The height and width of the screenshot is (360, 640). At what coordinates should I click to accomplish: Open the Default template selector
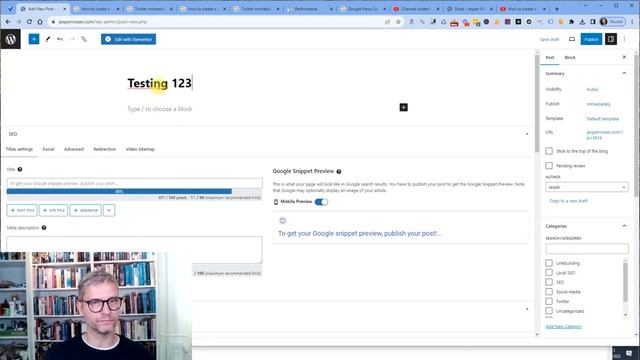pyautogui.click(x=603, y=119)
